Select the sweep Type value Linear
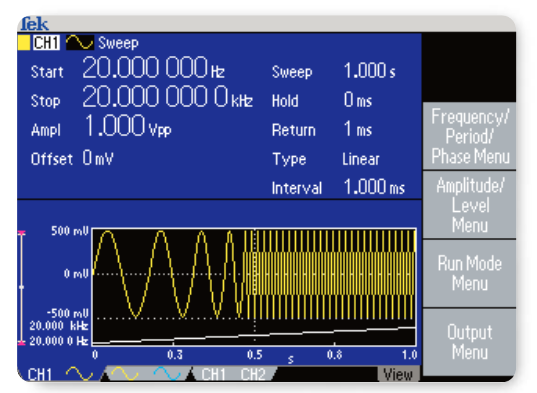This screenshot has width=537, height=393. click(x=361, y=159)
